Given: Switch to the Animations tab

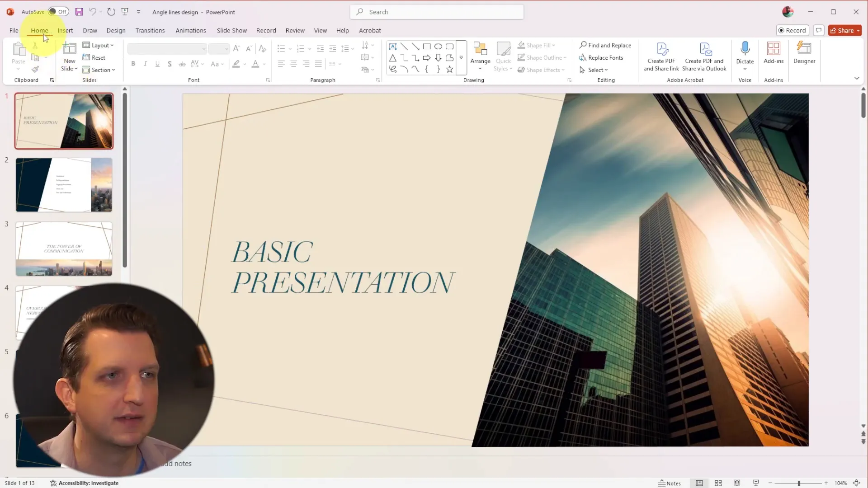Looking at the screenshot, I should point(191,30).
